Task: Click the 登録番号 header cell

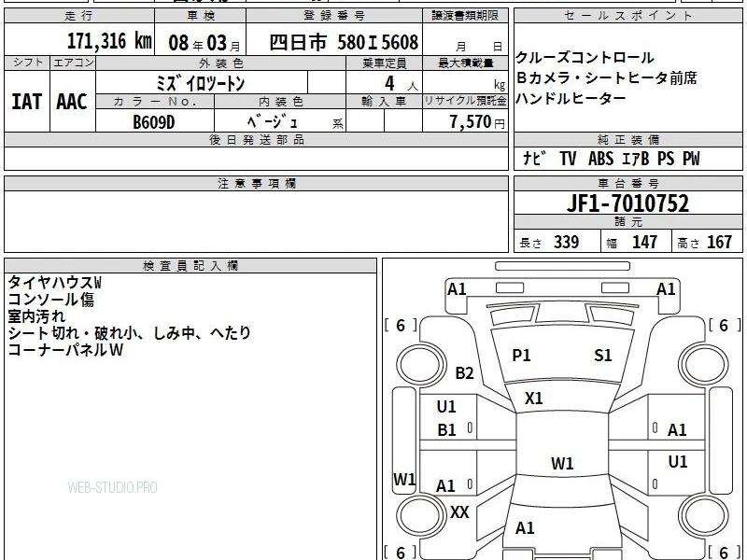Action: click(334, 16)
